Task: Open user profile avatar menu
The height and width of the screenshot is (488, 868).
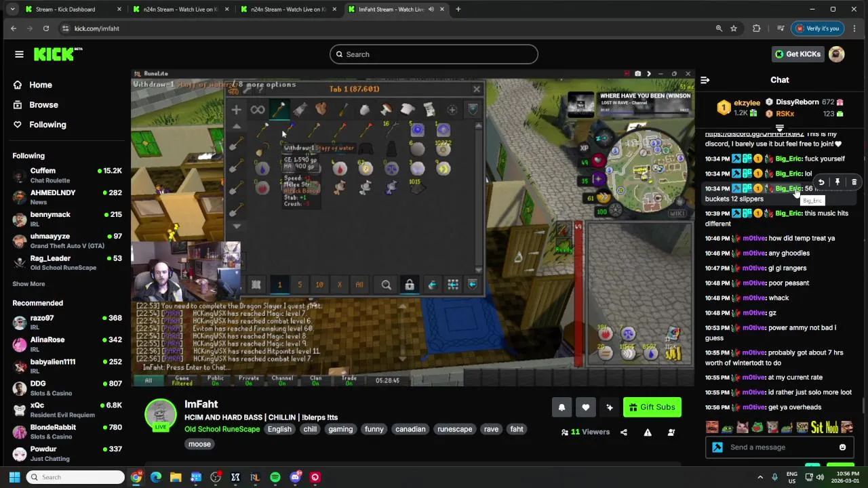Action: (837, 54)
